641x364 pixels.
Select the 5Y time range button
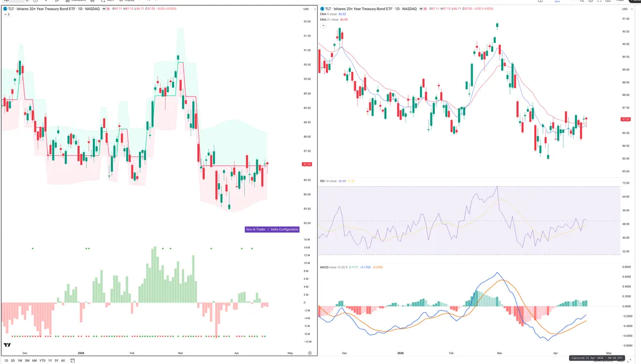click(56, 361)
